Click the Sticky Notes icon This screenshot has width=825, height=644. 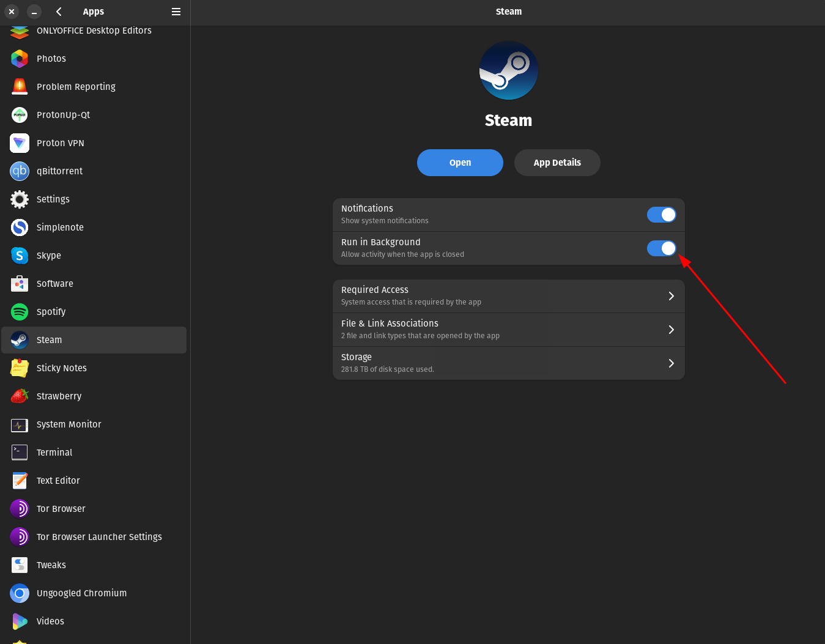click(x=20, y=368)
